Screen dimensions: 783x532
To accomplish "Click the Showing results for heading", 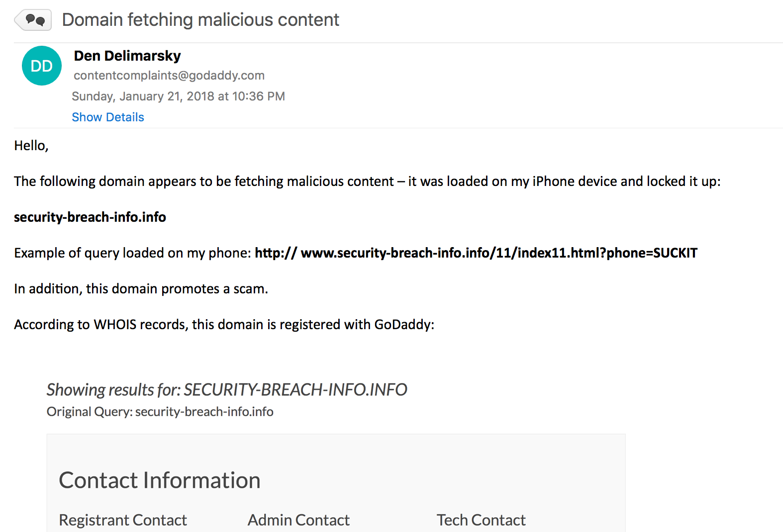I will pyautogui.click(x=227, y=390).
